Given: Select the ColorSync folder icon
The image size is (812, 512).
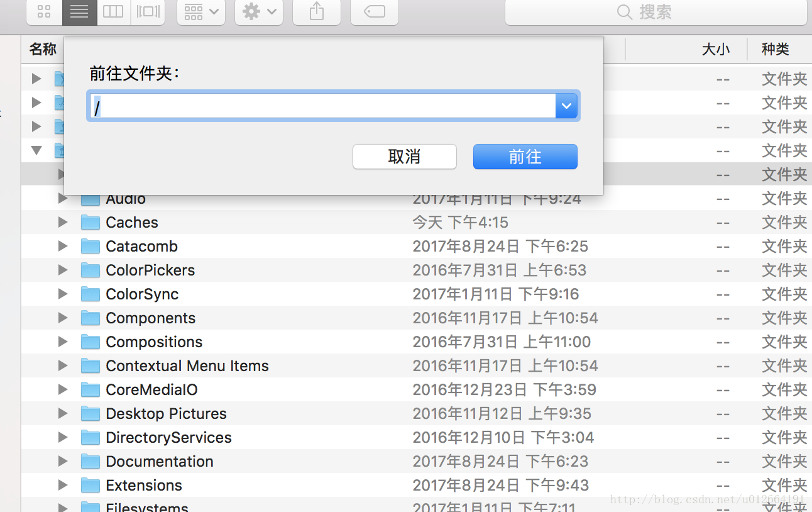Looking at the screenshot, I should click(91, 294).
